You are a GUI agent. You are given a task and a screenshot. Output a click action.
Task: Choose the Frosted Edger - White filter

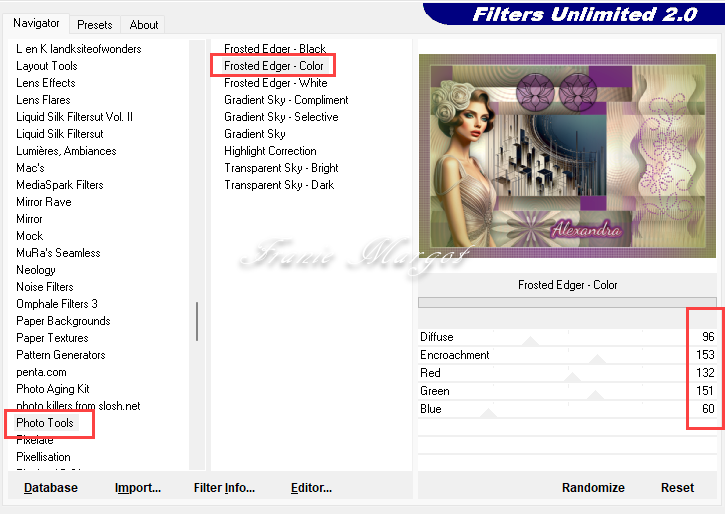[276, 83]
